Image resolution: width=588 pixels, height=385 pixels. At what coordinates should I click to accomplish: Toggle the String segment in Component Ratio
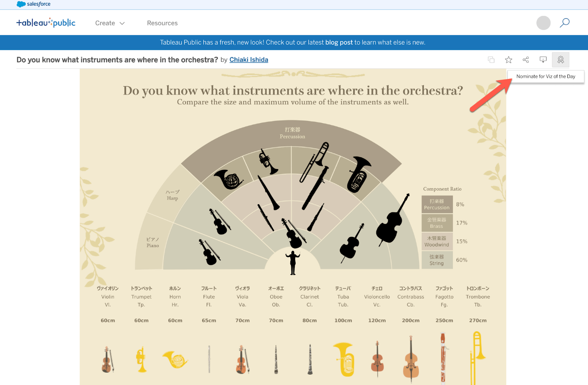point(437,260)
